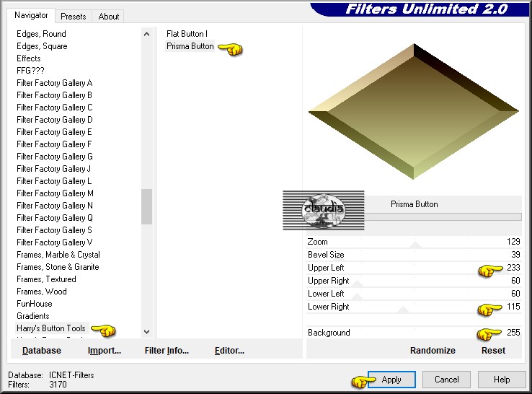Image resolution: width=532 pixels, height=394 pixels.
Task: Select Filter Factory Gallery A
Action: 55,83
